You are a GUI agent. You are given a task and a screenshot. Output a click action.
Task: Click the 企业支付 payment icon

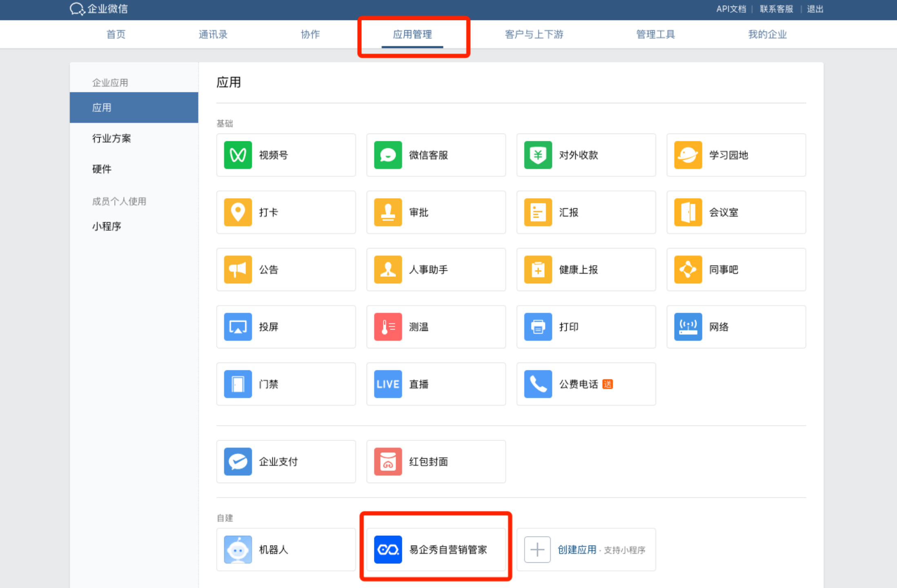[x=238, y=461]
